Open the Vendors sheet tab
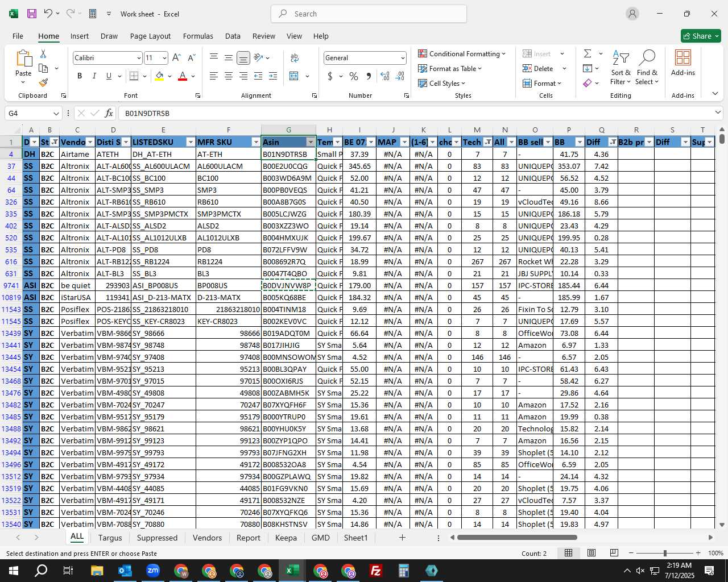Screen dimensions: 728x582 tap(207, 538)
